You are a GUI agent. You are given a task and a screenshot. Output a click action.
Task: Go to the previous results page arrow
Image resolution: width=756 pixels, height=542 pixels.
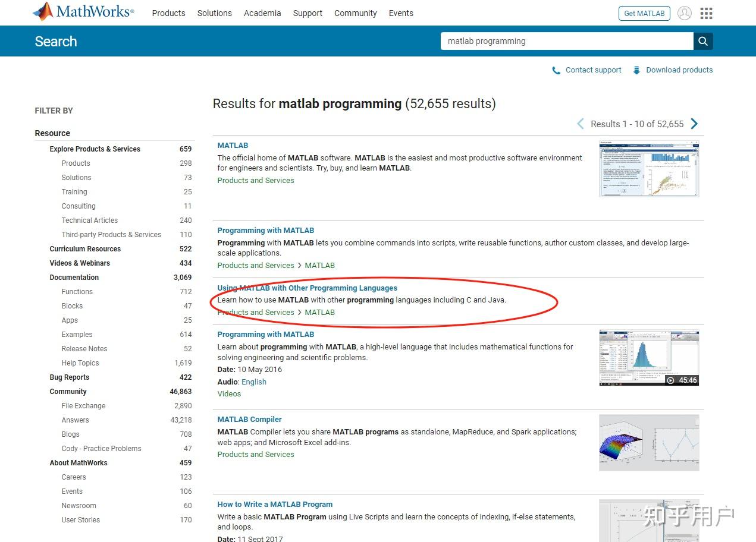coord(581,124)
